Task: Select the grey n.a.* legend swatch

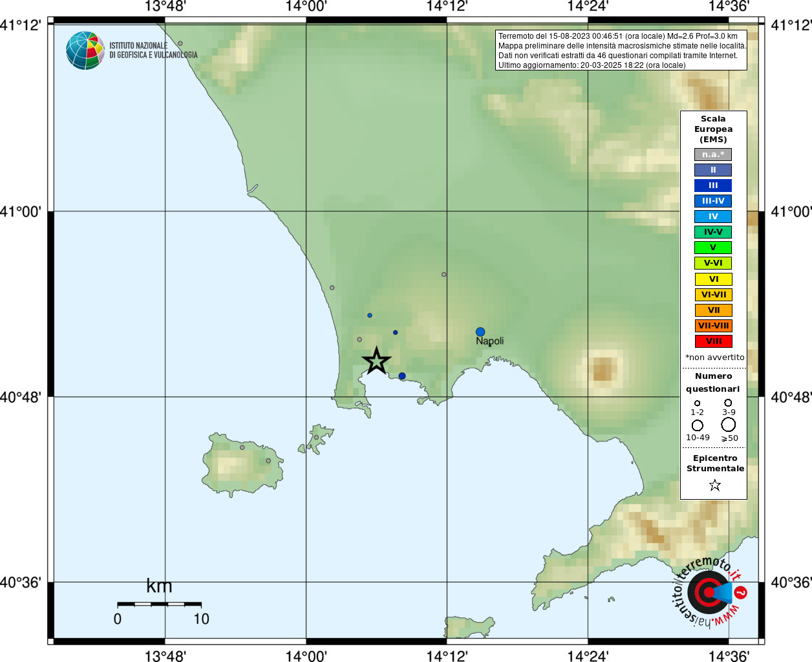Action: tap(713, 155)
